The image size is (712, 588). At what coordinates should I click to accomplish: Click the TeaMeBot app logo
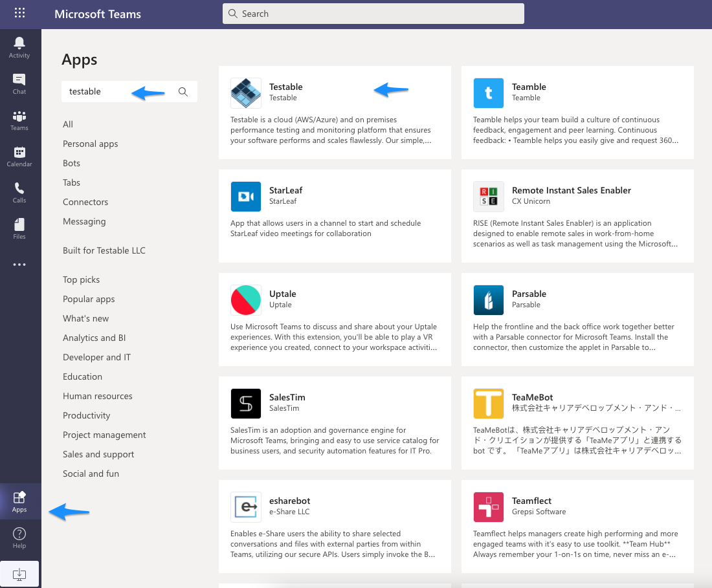[489, 404]
